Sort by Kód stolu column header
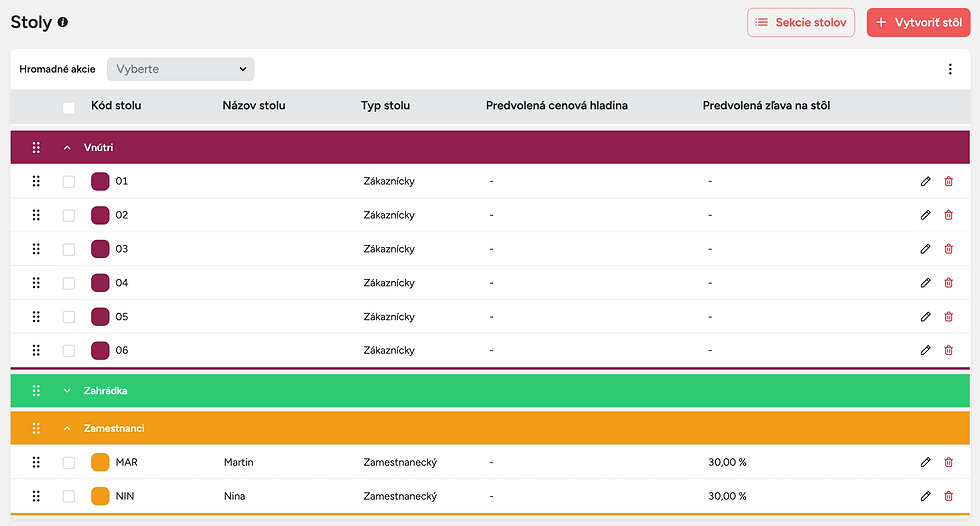The width and height of the screenshot is (980, 526). tap(116, 106)
